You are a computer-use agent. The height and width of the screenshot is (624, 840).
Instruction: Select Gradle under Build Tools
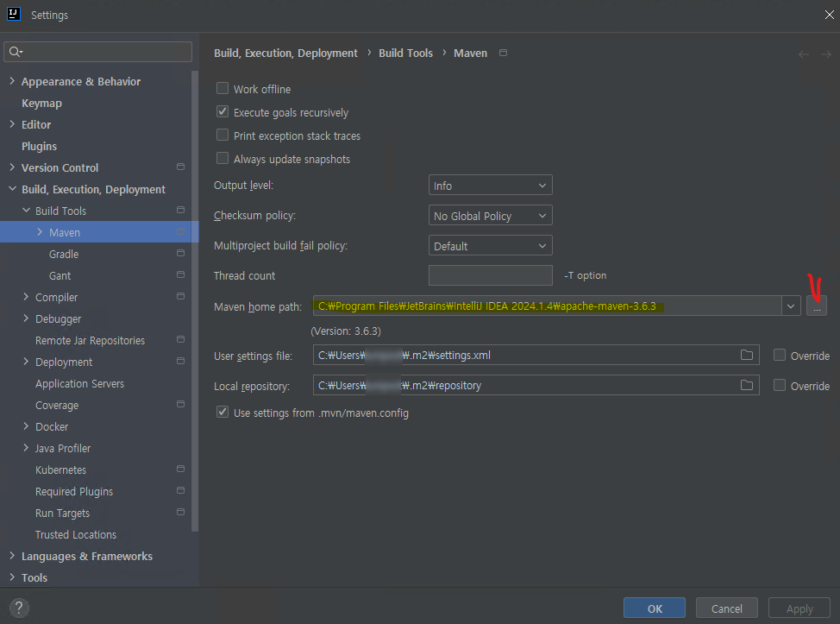[64, 254]
